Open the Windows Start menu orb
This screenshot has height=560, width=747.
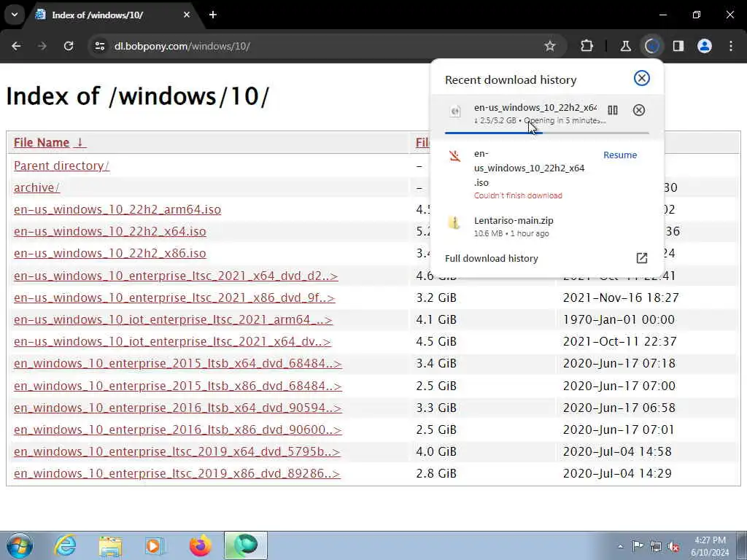(x=20, y=545)
